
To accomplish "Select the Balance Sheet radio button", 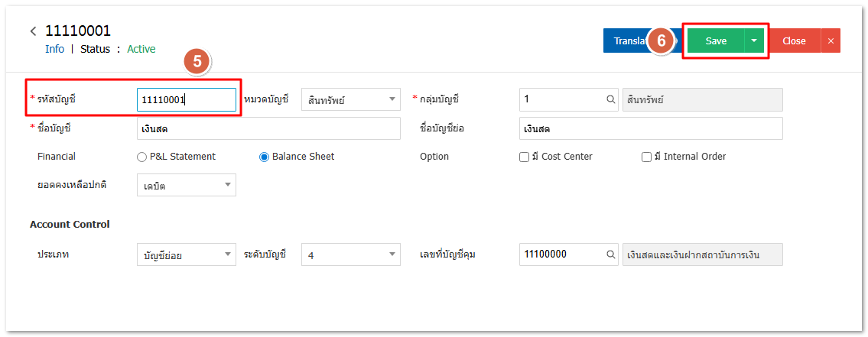I will pos(265,157).
